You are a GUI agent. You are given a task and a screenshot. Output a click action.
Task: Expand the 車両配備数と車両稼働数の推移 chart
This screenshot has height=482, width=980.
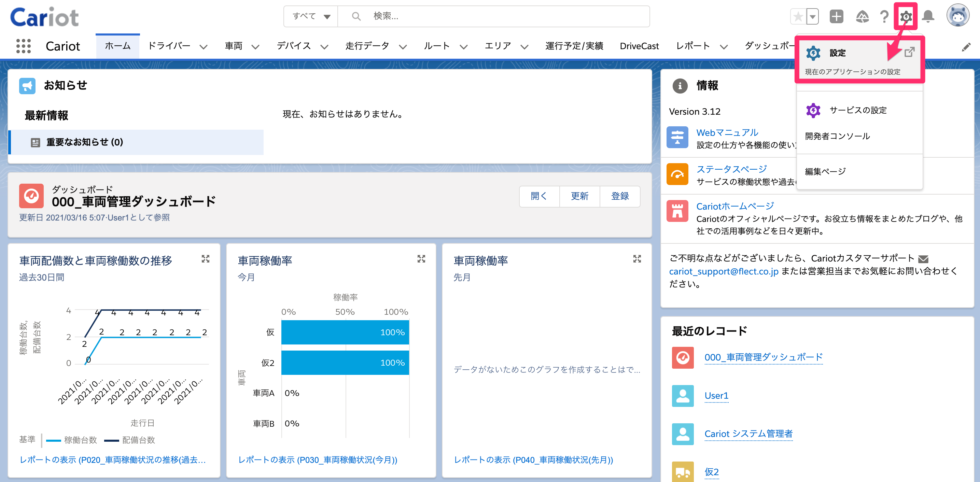click(x=206, y=259)
